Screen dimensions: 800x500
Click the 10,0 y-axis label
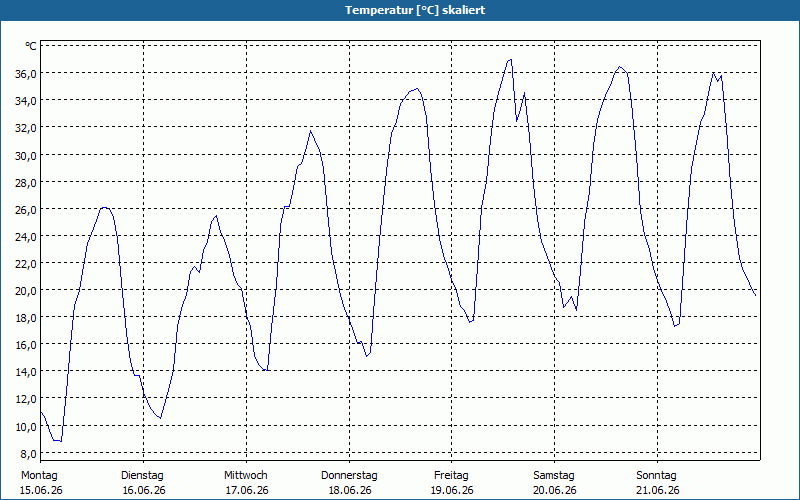26,426
